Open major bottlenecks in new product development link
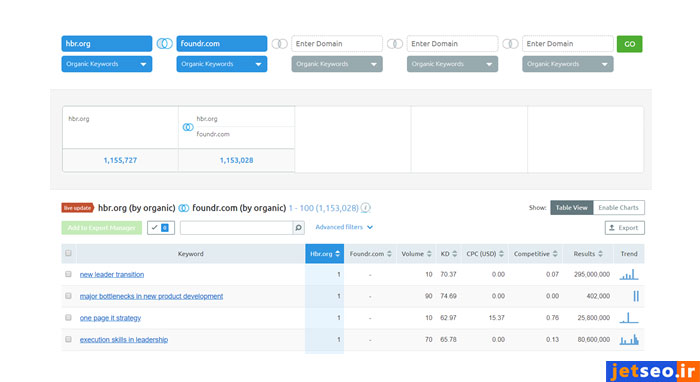The height and width of the screenshot is (382, 700). point(151,296)
